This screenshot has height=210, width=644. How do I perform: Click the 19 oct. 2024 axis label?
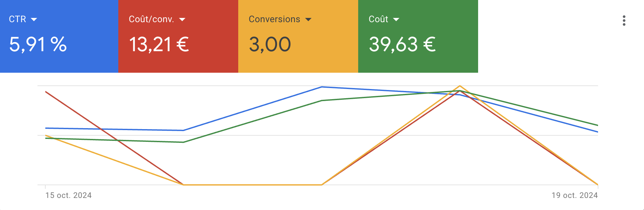pyautogui.click(x=575, y=195)
